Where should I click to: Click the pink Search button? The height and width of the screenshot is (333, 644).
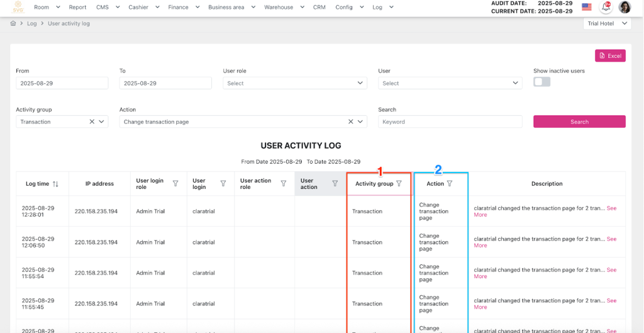point(579,121)
